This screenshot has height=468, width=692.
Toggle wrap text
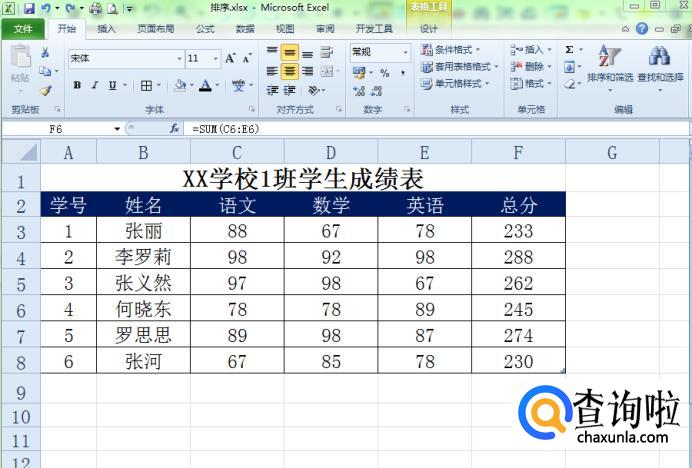click(x=327, y=53)
